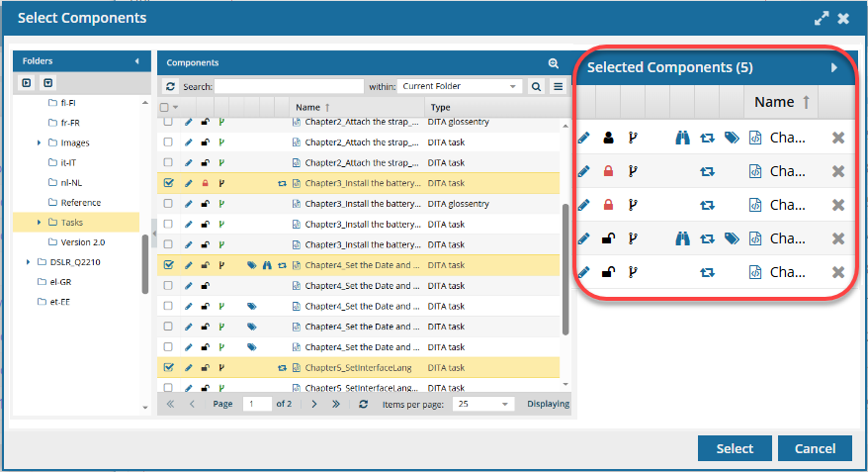The image size is (868, 472).
Task: Go to the next page of components
Action: 314,404
